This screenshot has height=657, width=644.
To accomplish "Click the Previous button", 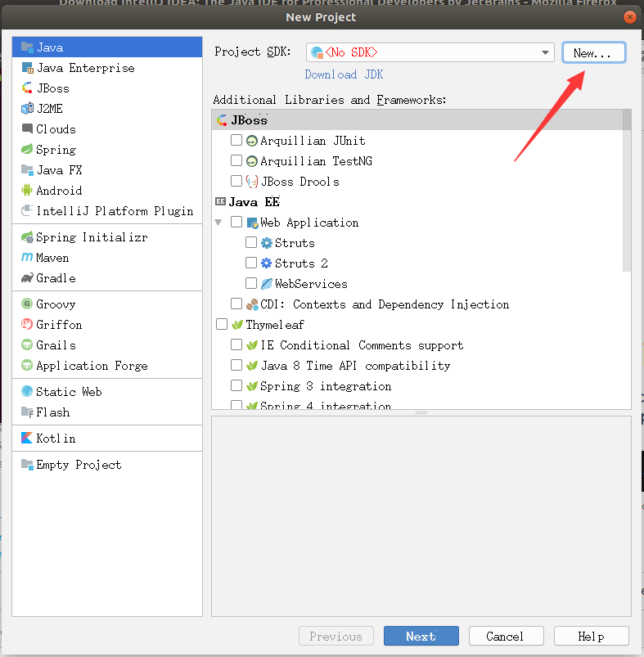I will (336, 636).
